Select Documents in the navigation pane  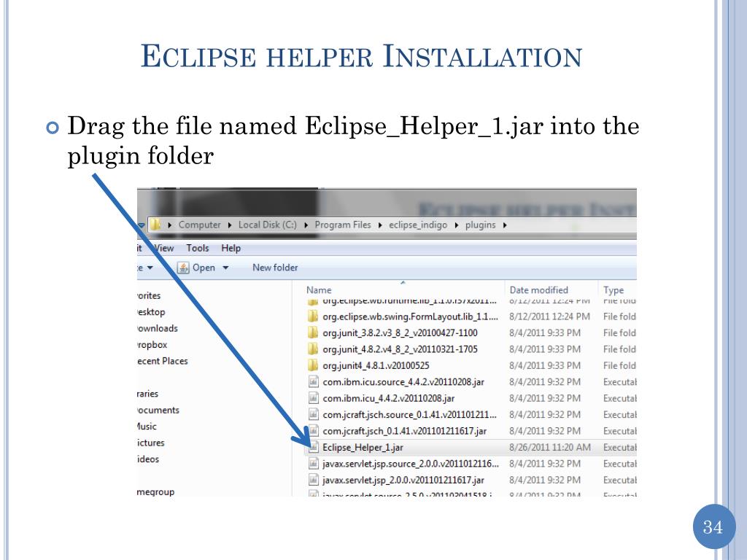tap(158, 410)
